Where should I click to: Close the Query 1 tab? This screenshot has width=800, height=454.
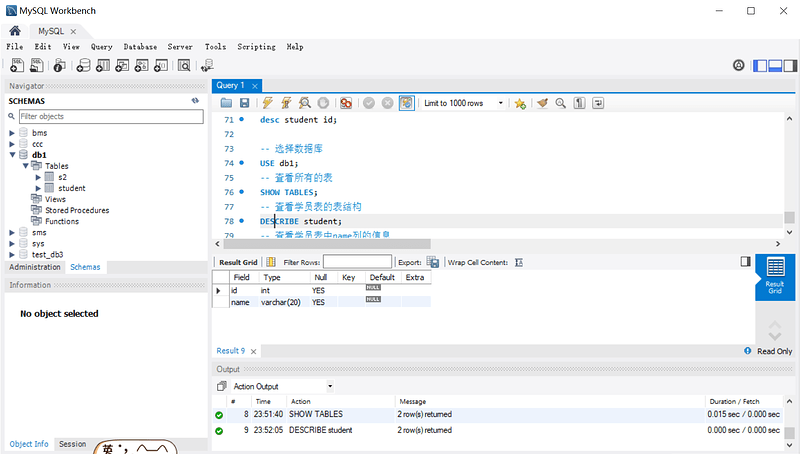pos(255,86)
